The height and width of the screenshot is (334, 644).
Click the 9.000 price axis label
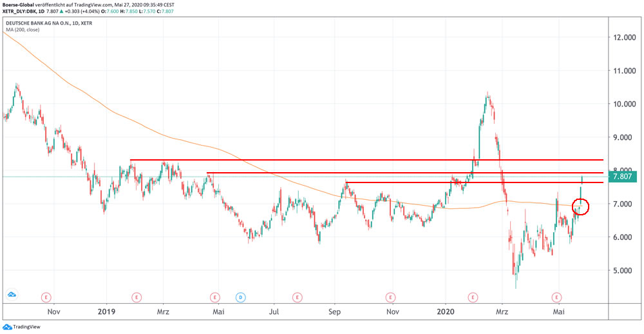point(621,137)
